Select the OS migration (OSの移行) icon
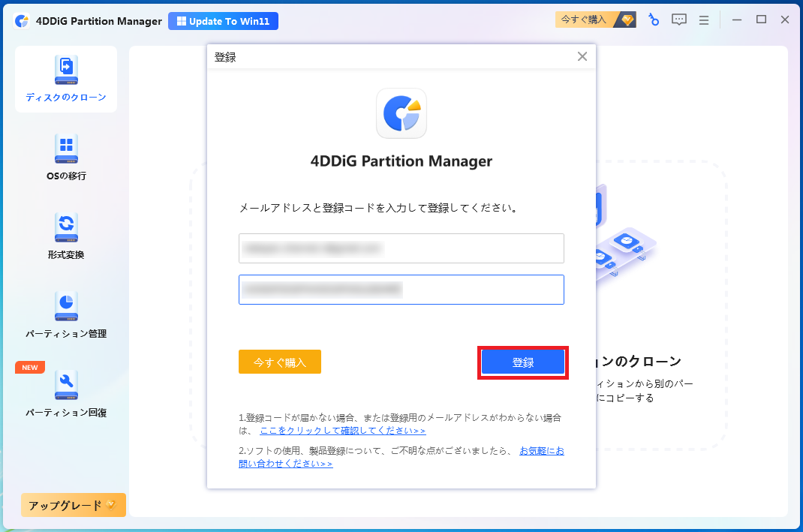Screen dimensions: 803x532 coord(66,149)
